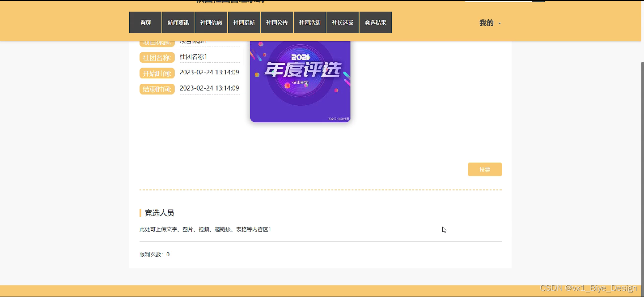Select the 社团名称1 value text

tap(193, 57)
